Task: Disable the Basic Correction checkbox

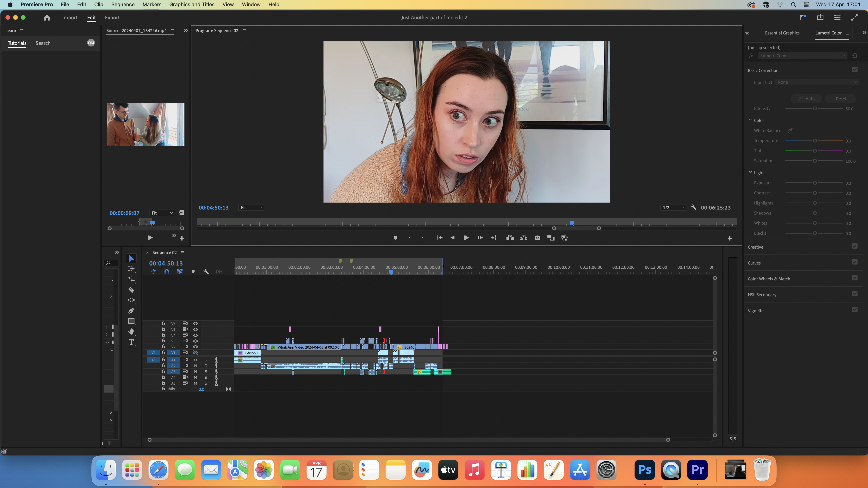Action: pos(854,70)
